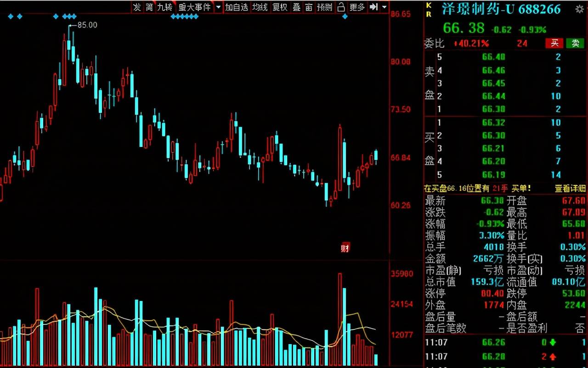This screenshot has width=588, height=368.
Task: Open the 预测 forecast tool
Action: pos(324,7)
